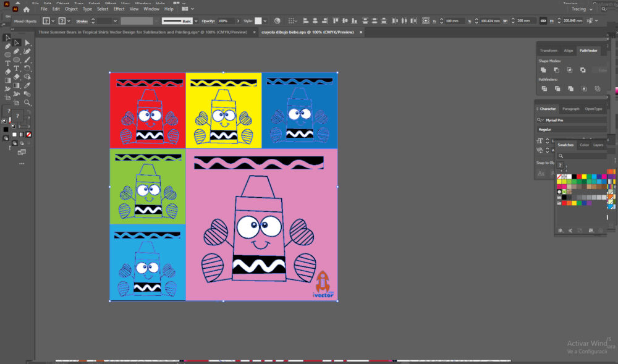
Task: Set fill to None in toolbar
Action: coord(29,135)
